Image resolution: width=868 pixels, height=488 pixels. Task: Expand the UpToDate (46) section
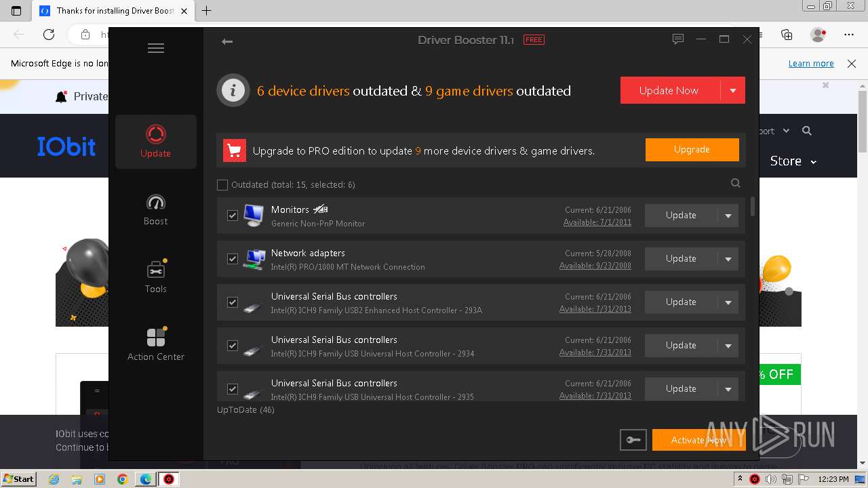pyautogui.click(x=245, y=409)
